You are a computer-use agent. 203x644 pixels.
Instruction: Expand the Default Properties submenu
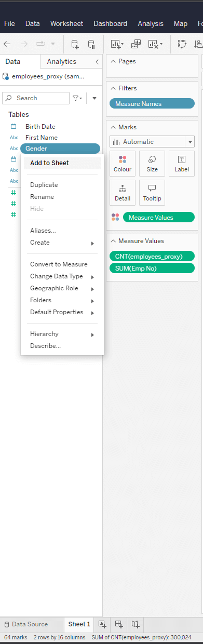coord(62,312)
